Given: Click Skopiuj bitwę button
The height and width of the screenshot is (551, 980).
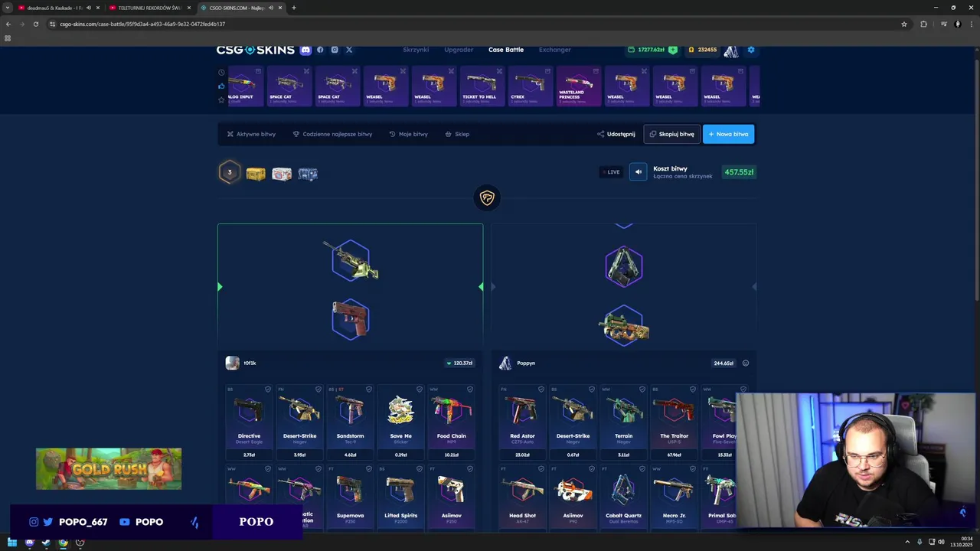Looking at the screenshot, I should tap(671, 134).
